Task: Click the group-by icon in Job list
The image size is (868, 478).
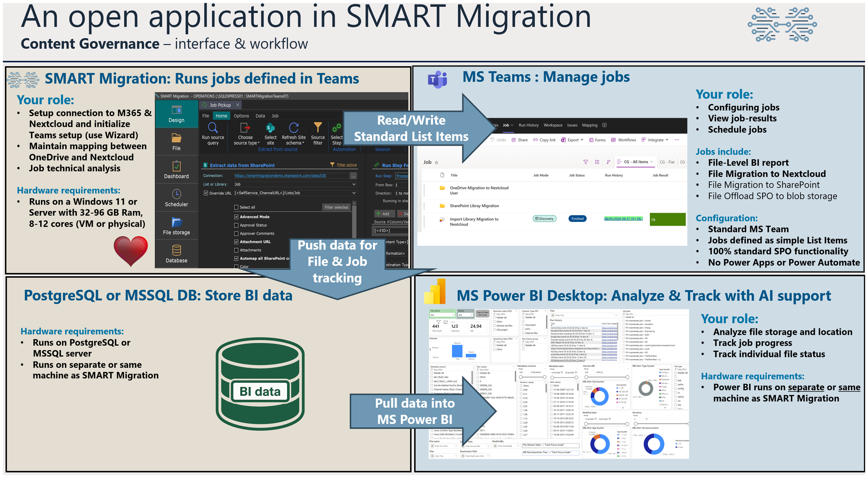Action: tap(597, 162)
